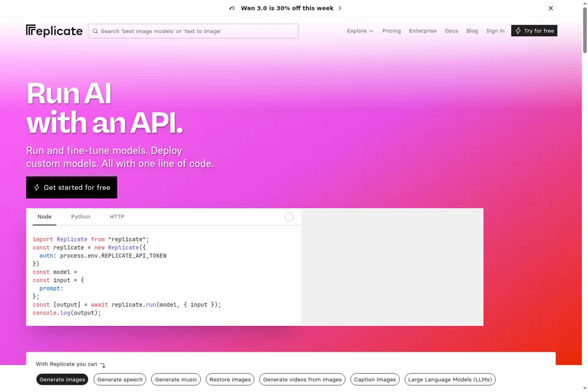This screenshot has height=392, width=588.
Task: Click the lightning icon in Get started button
Action: tap(37, 187)
